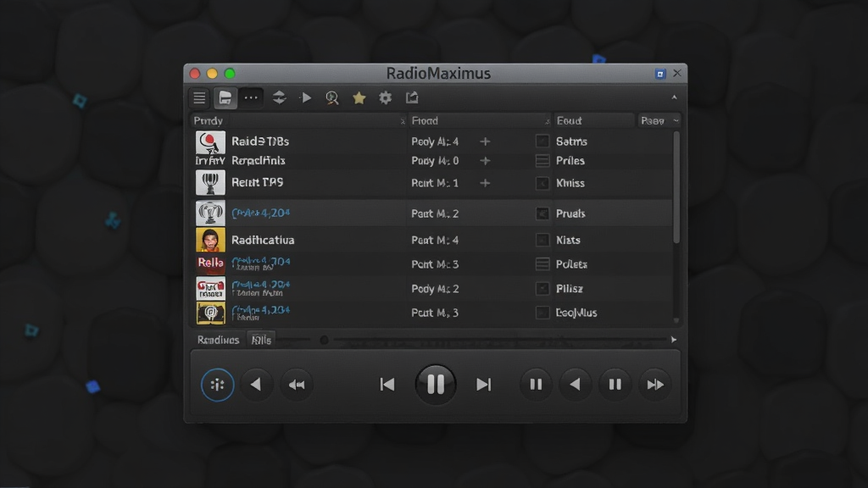This screenshot has width=868, height=488.
Task: Open the three-dots more options button
Action: [x=251, y=98]
